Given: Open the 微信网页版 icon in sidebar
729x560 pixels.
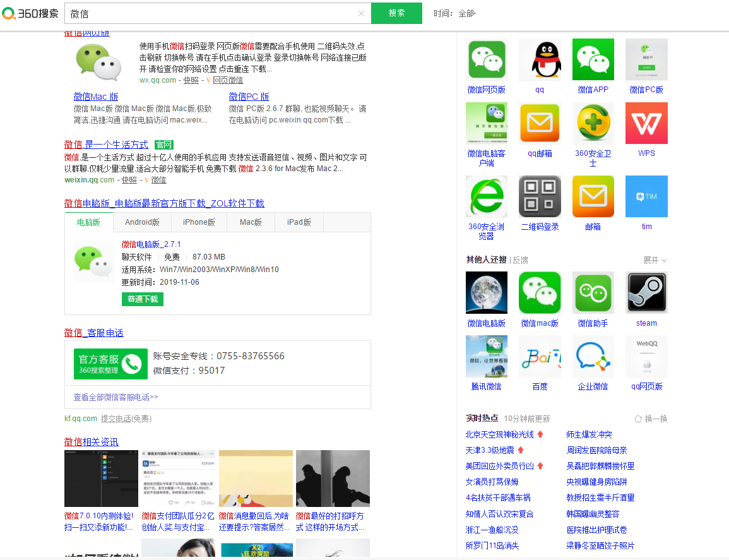Looking at the screenshot, I should point(486,59).
